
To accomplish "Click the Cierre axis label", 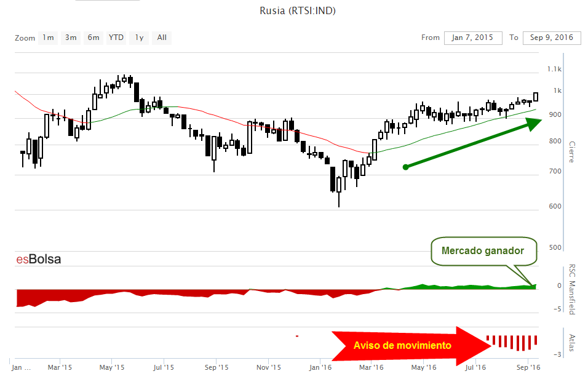I will (571, 152).
